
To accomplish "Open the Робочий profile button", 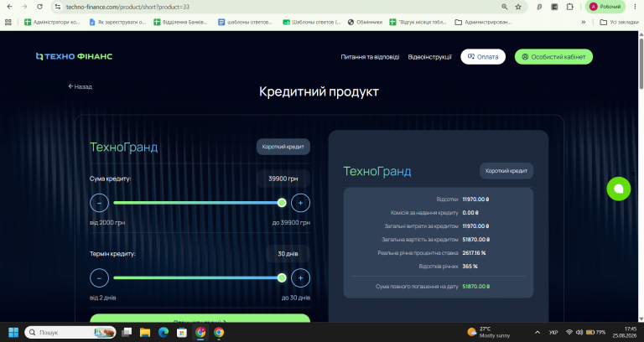I will [x=605, y=7].
